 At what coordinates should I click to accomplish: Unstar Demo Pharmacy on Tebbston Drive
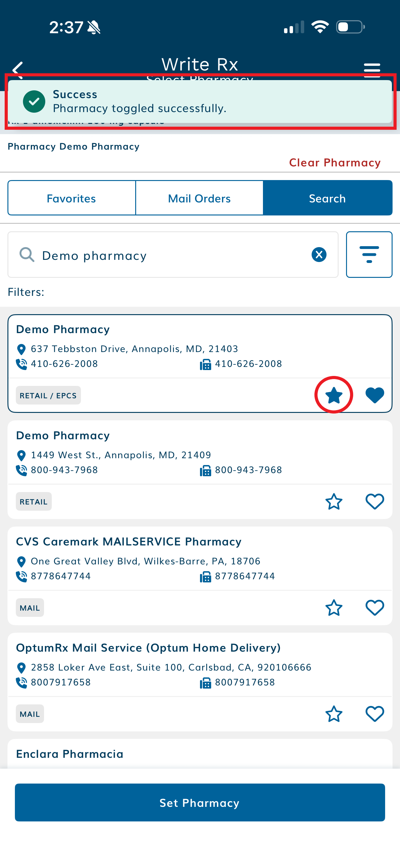coord(334,395)
